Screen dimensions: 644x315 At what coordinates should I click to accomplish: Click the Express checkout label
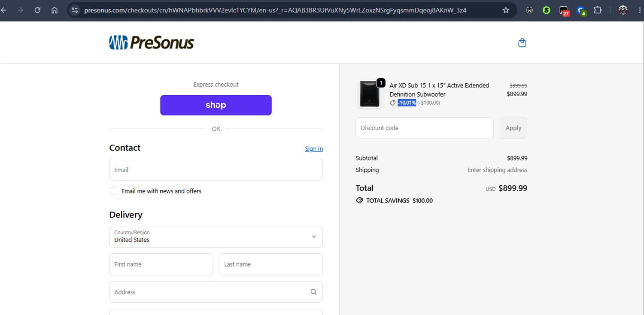tap(216, 85)
